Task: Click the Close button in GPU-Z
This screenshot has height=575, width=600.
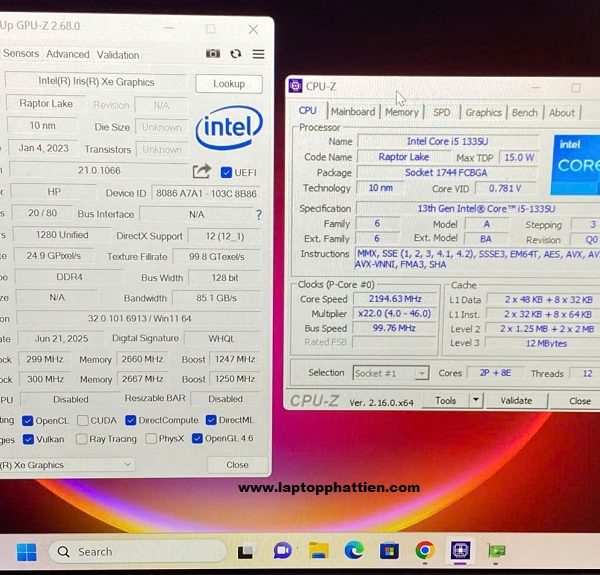Action: coord(237,465)
